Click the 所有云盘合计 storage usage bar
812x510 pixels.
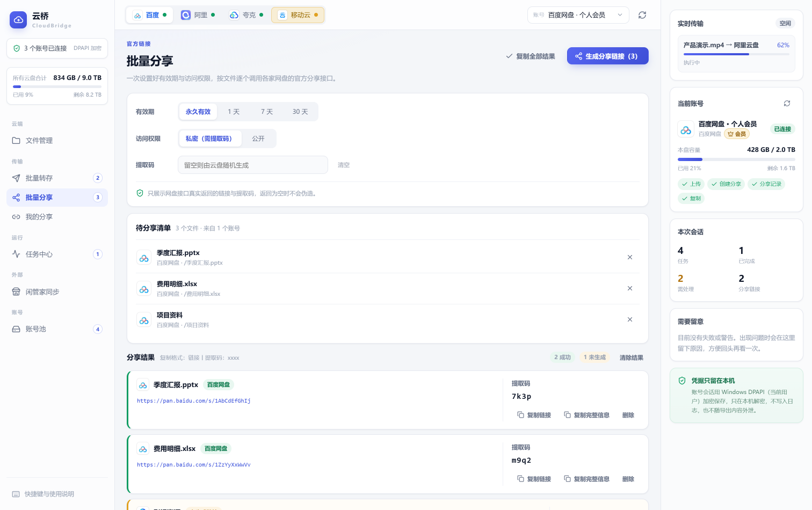pyautogui.click(x=57, y=86)
